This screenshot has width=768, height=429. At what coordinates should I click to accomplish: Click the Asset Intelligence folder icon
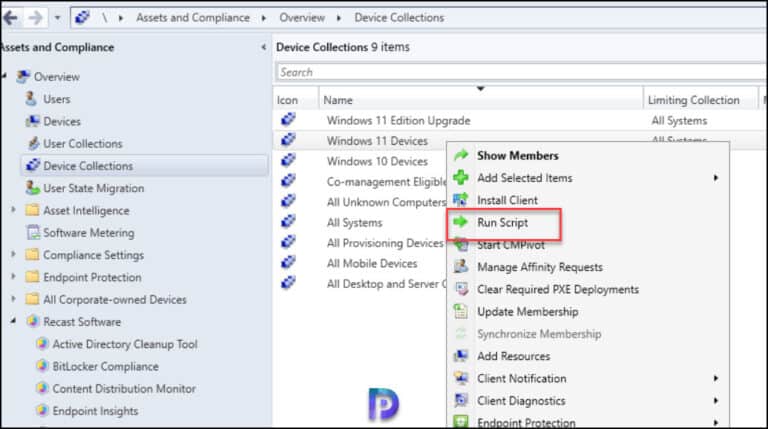coord(32,210)
